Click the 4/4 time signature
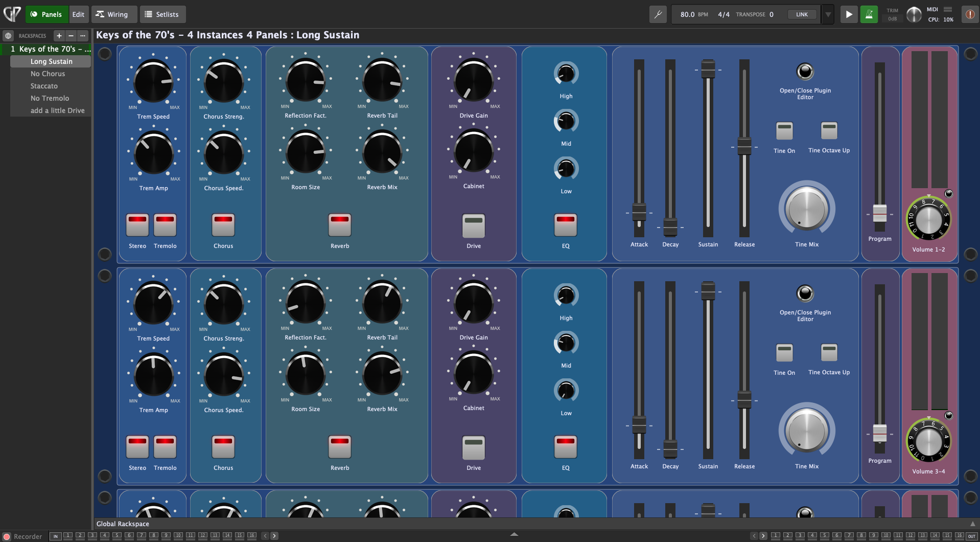The height and width of the screenshot is (542, 980). 724,14
